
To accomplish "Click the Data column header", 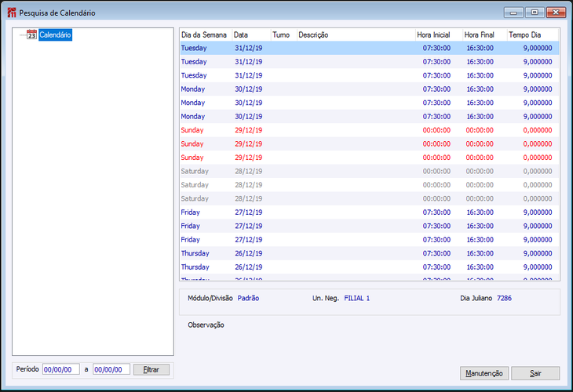I will point(251,35).
